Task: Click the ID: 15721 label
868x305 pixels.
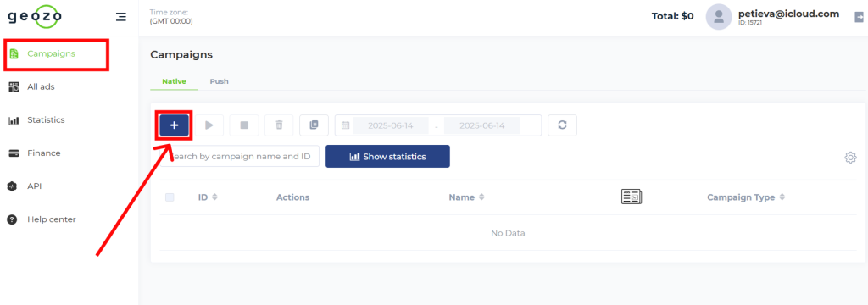Action: pyautogui.click(x=751, y=23)
